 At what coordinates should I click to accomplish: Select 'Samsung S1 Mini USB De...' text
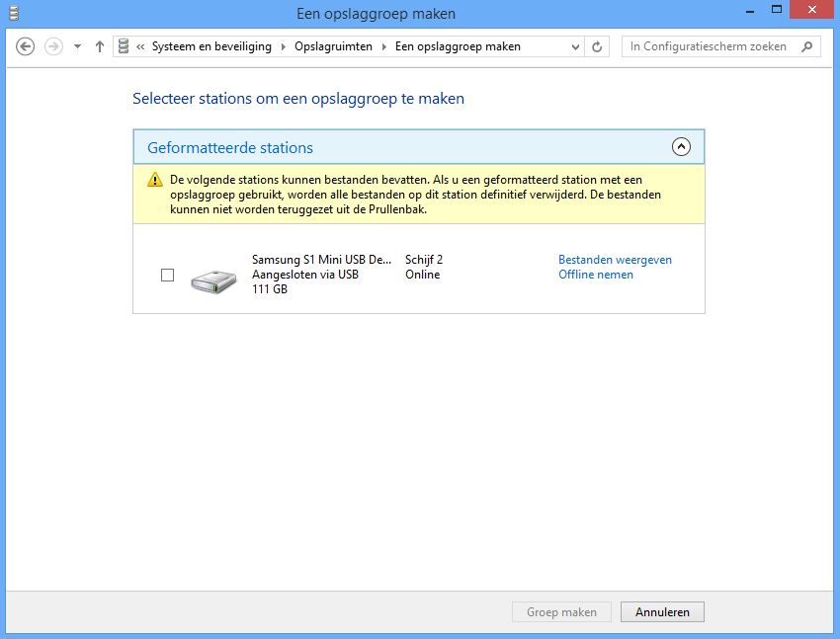[x=321, y=260]
